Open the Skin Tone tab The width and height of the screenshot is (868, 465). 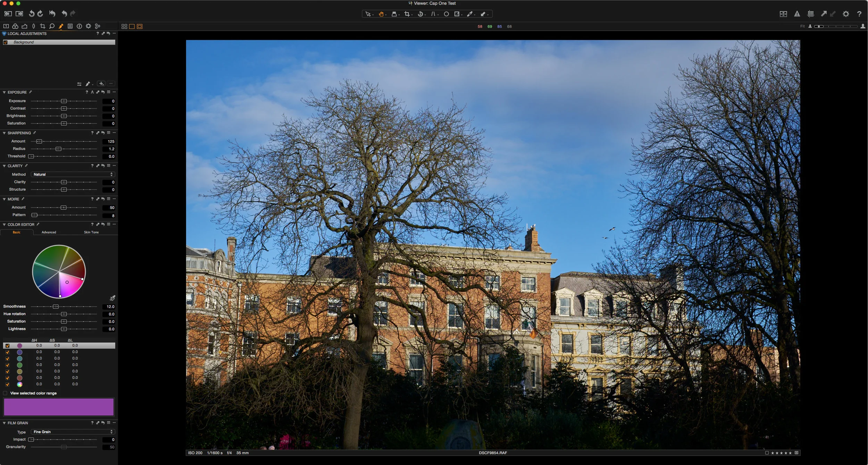[91, 232]
